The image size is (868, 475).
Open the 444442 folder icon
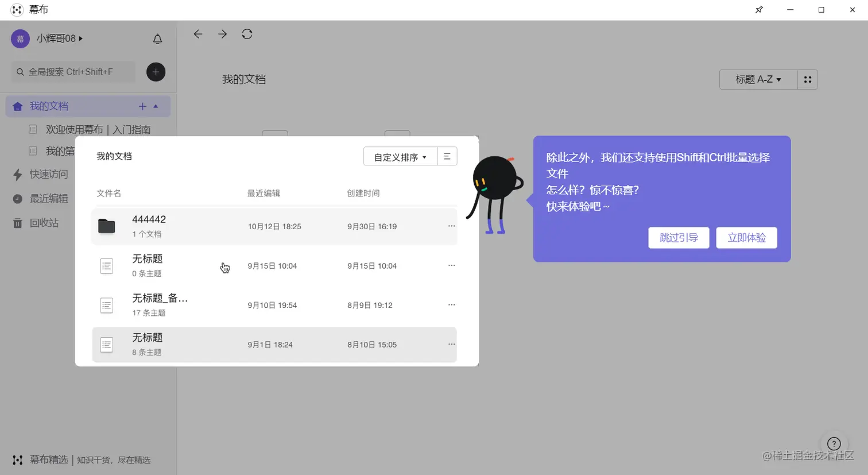107,226
